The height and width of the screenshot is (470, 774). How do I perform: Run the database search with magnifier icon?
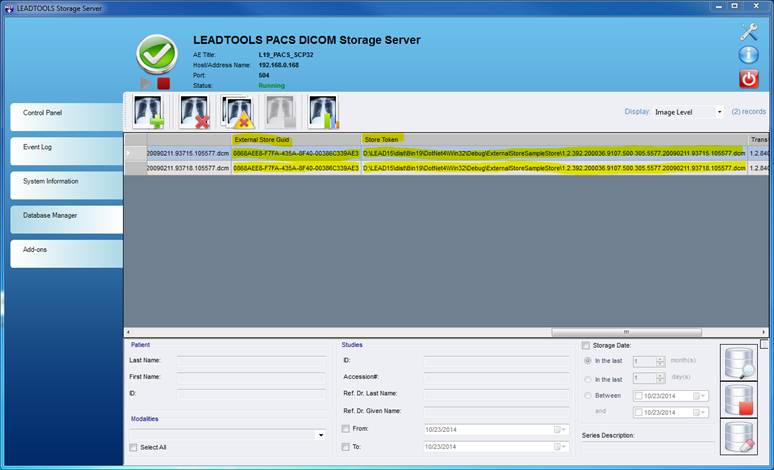(739, 363)
